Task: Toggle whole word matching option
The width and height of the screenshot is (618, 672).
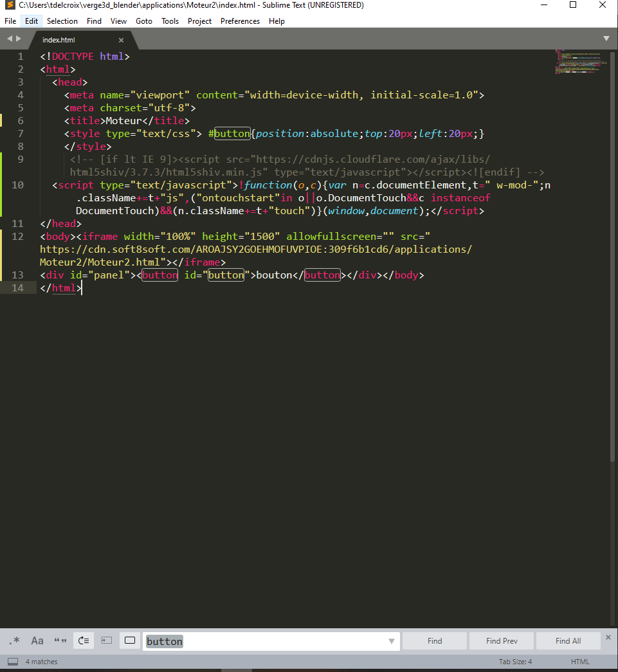Action: (60, 640)
